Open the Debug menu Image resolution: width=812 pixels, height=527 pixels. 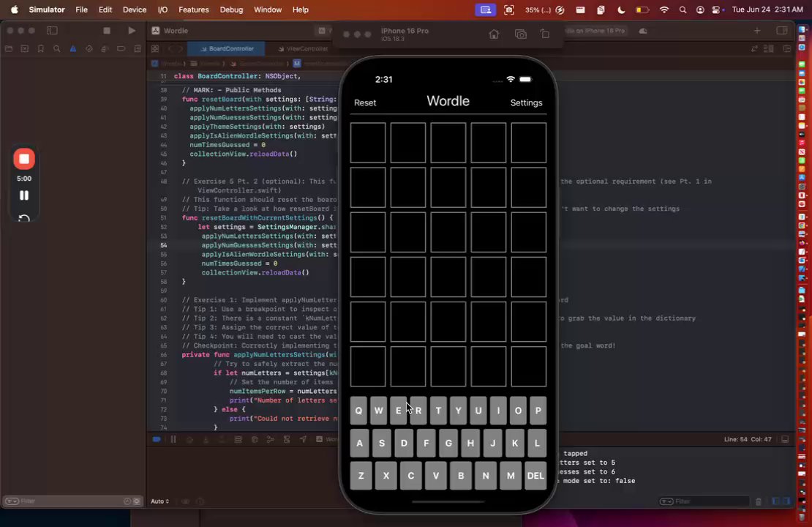coord(231,10)
